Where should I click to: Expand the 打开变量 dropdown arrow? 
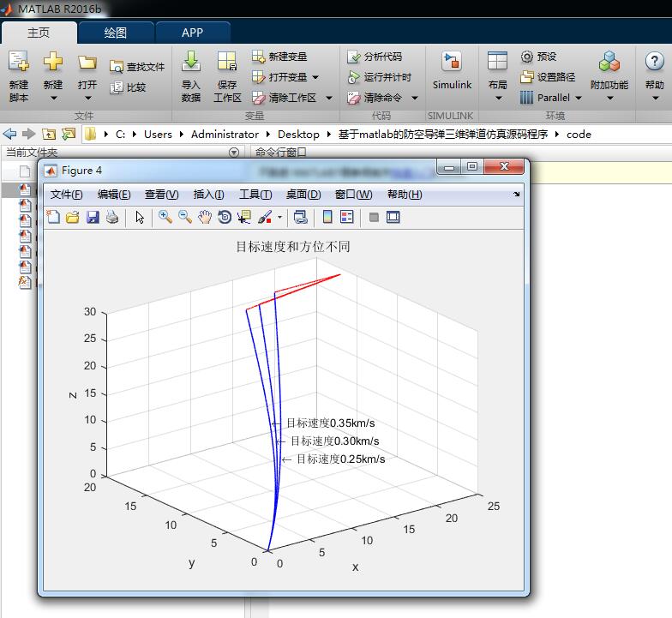[315, 77]
